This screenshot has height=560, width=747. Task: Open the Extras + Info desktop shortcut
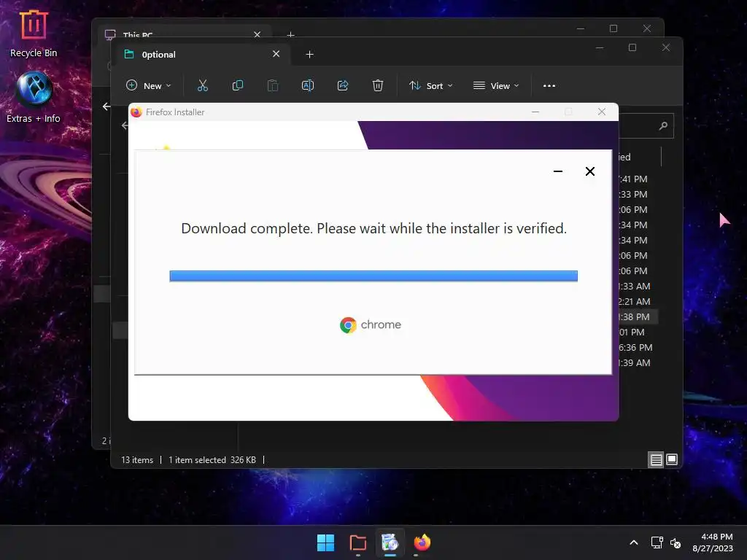pyautogui.click(x=34, y=97)
